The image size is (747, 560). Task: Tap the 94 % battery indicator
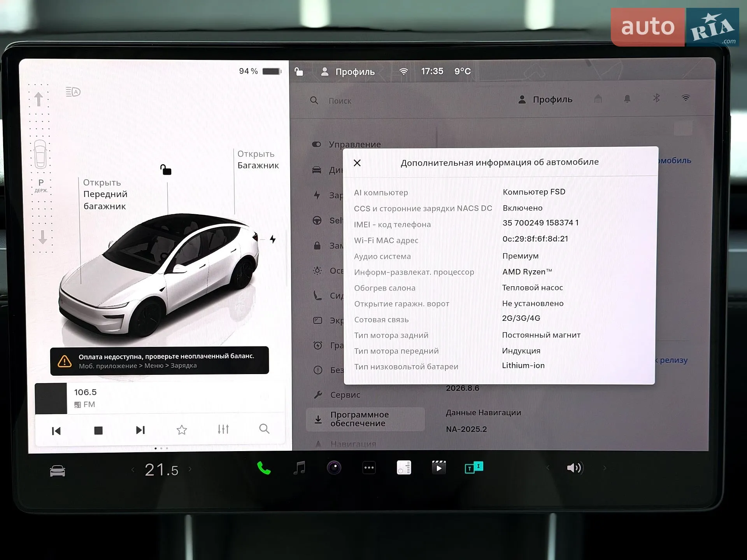[x=260, y=71]
